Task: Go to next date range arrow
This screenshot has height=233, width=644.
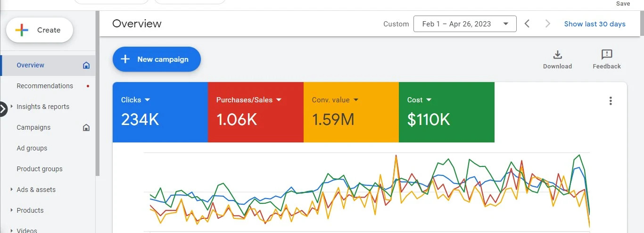Action: [547, 24]
